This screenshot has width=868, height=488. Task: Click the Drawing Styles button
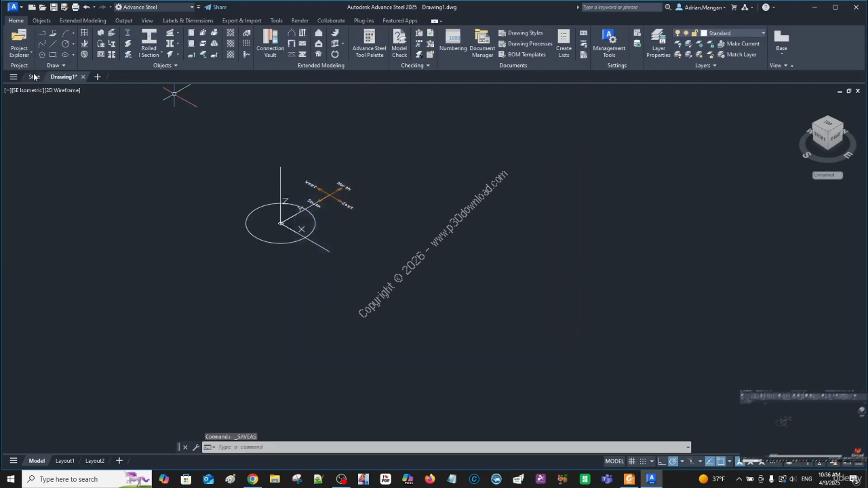(x=520, y=33)
